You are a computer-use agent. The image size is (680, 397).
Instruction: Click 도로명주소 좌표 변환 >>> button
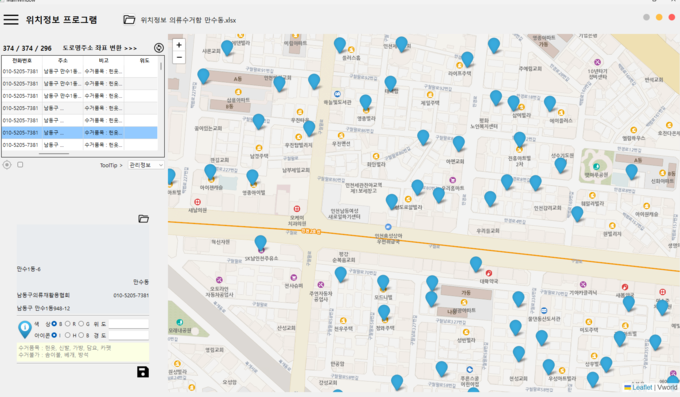coord(100,48)
